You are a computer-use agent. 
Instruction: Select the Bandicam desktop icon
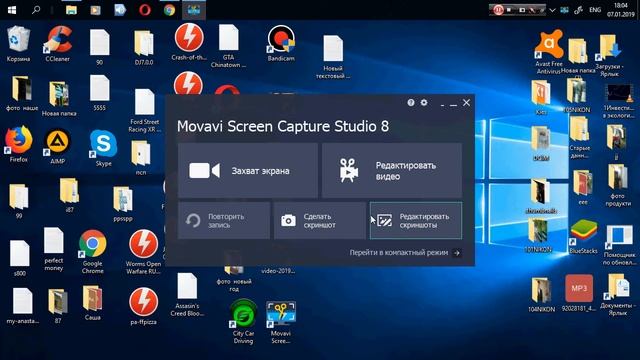281,44
